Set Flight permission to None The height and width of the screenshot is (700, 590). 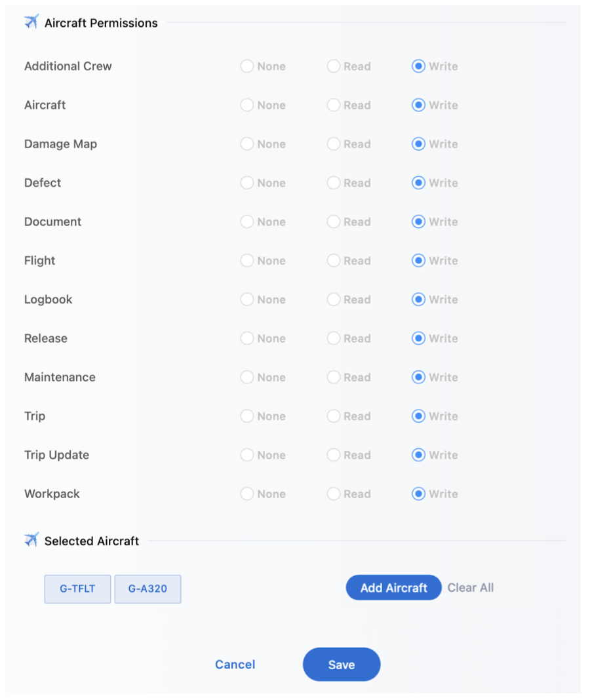pos(247,261)
